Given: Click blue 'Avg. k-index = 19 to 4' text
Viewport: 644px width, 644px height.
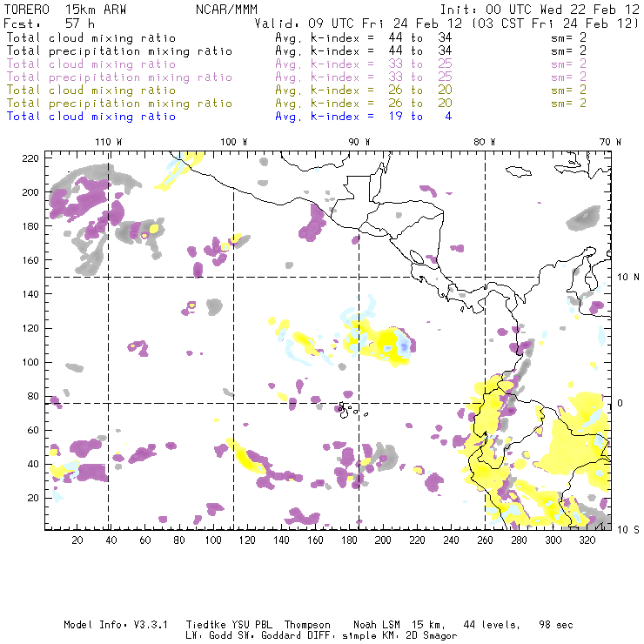Looking at the screenshot, I should coord(364,117).
